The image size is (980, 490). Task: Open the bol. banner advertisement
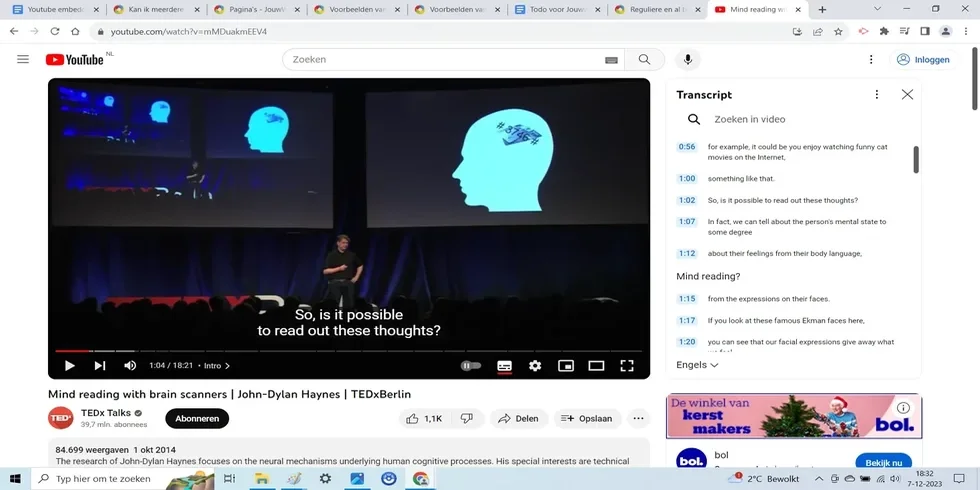tap(794, 416)
